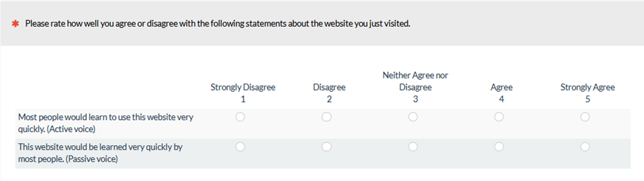Select Disagree for the passive voice statement

pos(326,147)
